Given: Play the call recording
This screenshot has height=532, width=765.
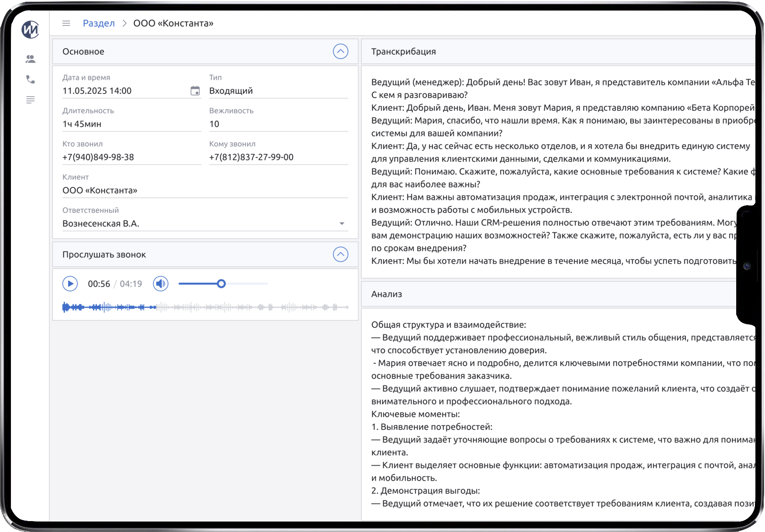Looking at the screenshot, I should pyautogui.click(x=69, y=284).
